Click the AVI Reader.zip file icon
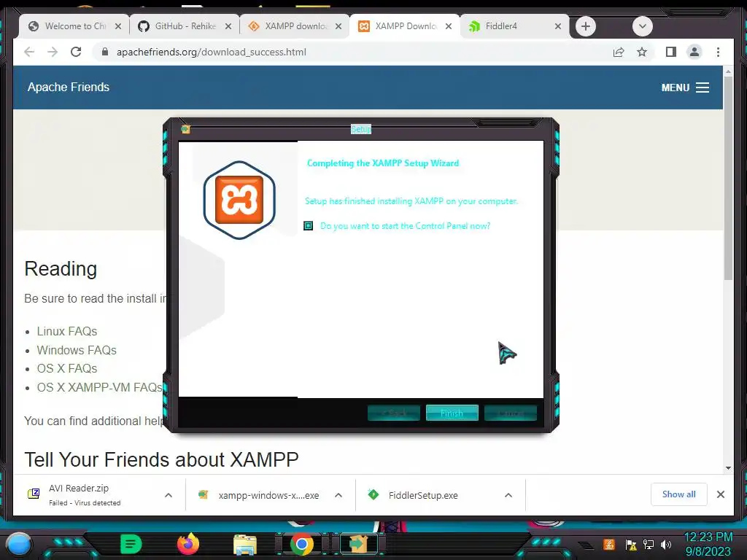The image size is (747, 560). tap(34, 494)
